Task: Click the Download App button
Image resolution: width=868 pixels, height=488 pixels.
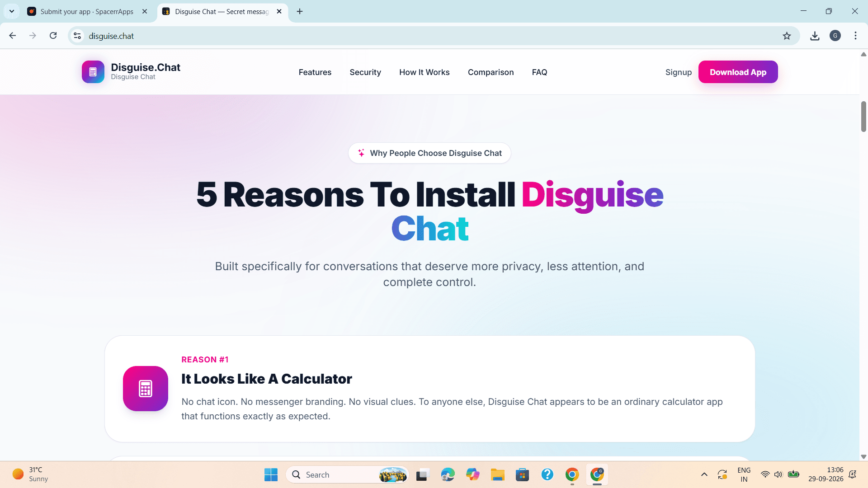Action: coord(738,72)
